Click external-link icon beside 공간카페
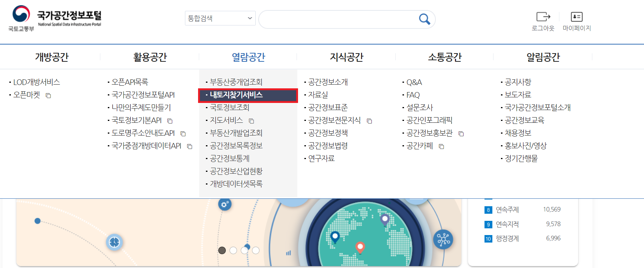 click(441, 146)
